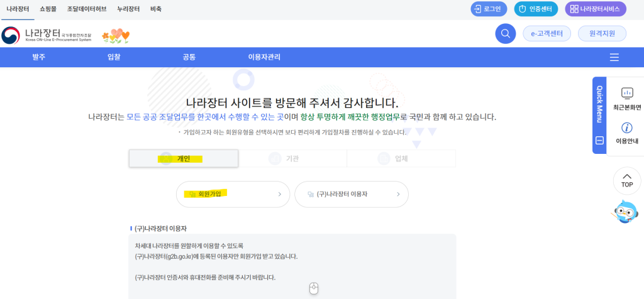Click text '(구)나라장터 인증서와 휴대전화를 준비해 주시기 바랍니다.'
This screenshot has width=644, height=299.
[205, 277]
